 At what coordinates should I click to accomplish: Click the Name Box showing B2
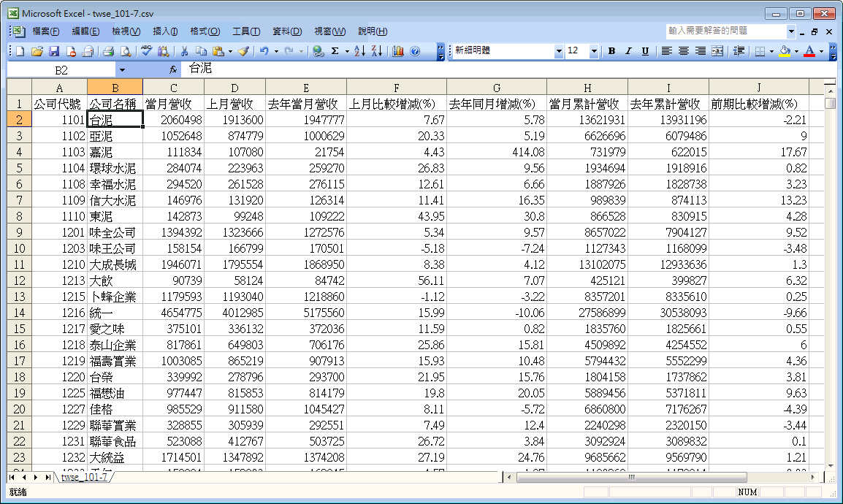pos(62,70)
